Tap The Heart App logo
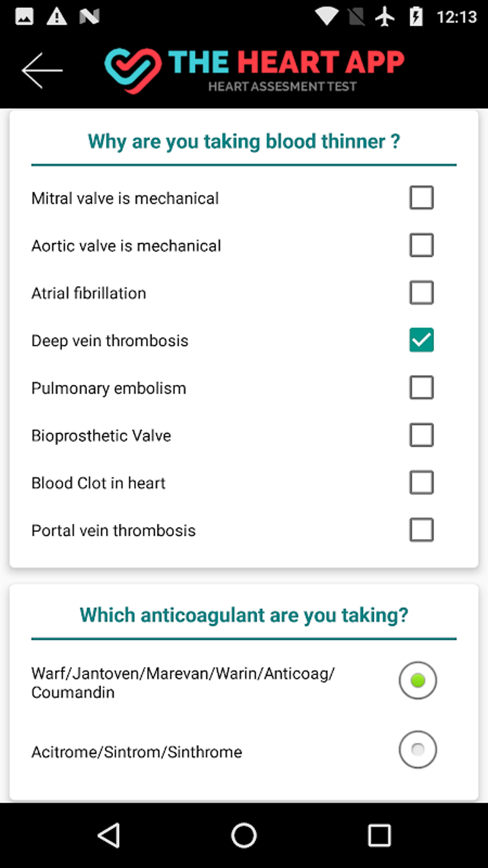This screenshot has height=868, width=488. click(x=254, y=70)
